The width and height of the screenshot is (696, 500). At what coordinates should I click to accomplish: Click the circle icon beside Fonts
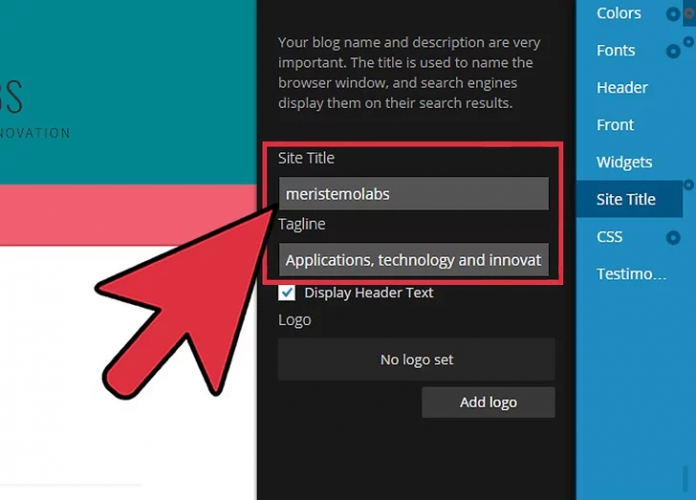[673, 51]
